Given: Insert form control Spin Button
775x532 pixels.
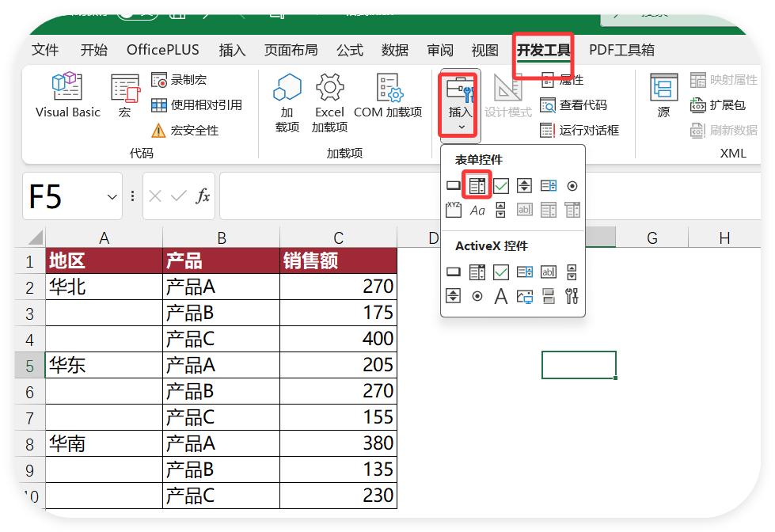Looking at the screenshot, I should (x=524, y=186).
